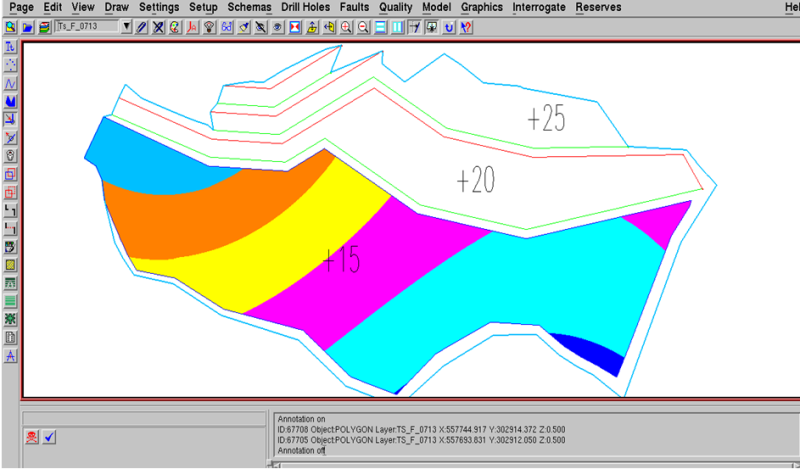
Task: Click the red text annotation toolbar icon
Action: point(192,27)
